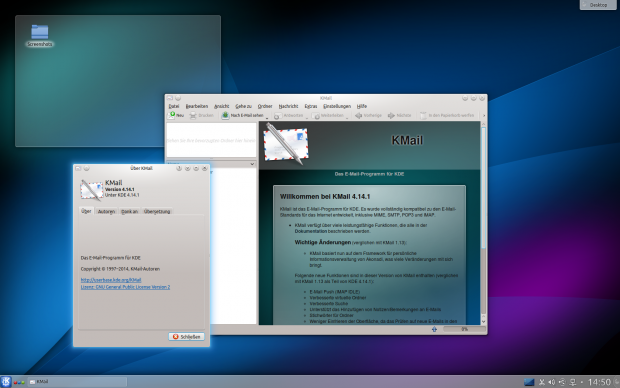The image size is (620, 388).
Task: Select the Über tab in Über KMail dialog
Action: (86, 211)
